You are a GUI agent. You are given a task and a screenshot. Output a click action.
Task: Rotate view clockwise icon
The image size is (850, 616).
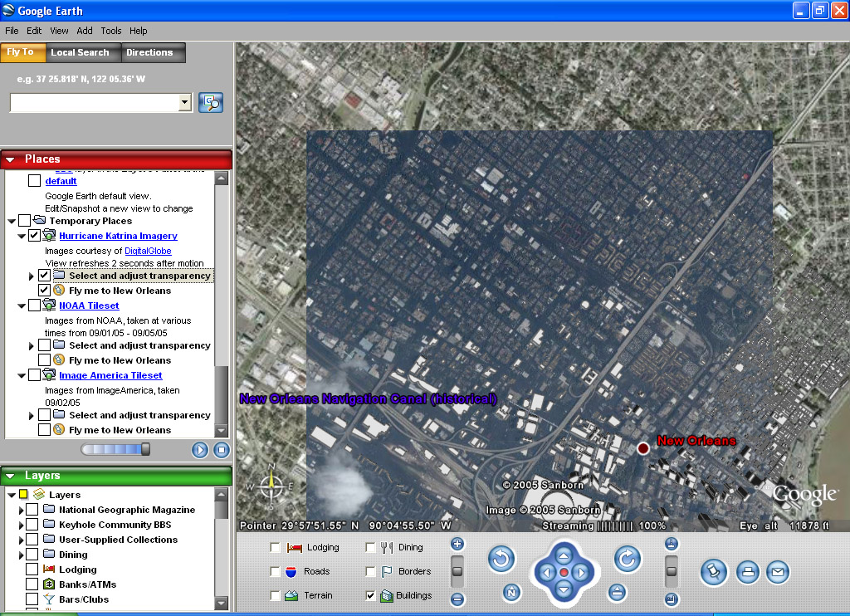[x=628, y=559]
